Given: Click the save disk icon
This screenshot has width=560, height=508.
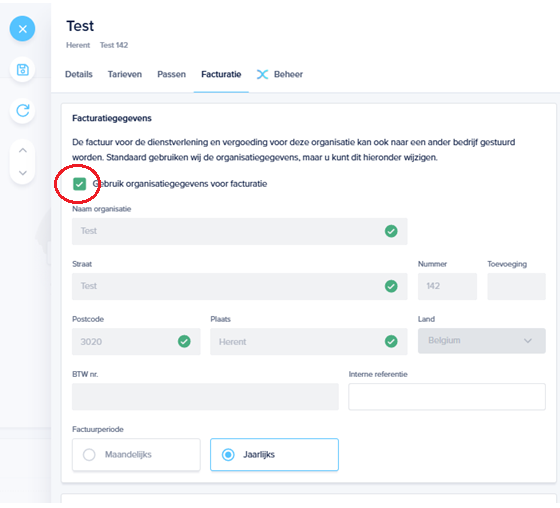Looking at the screenshot, I should pos(22,70).
